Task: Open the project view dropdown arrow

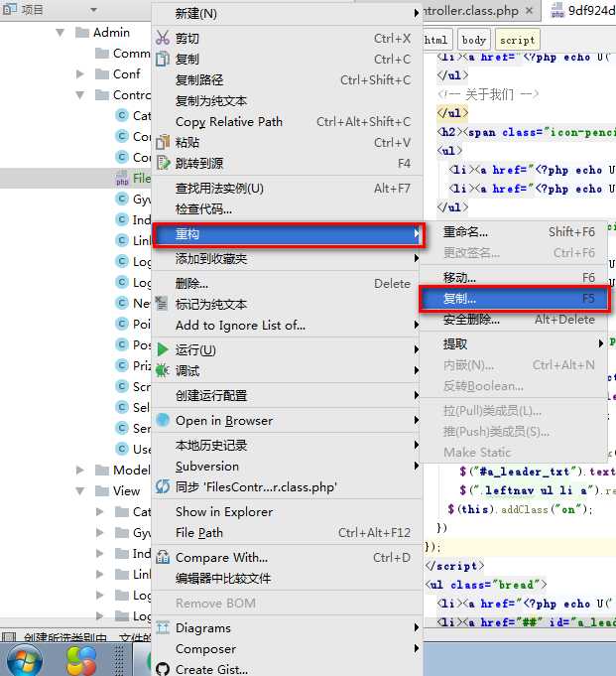Action: (x=93, y=10)
